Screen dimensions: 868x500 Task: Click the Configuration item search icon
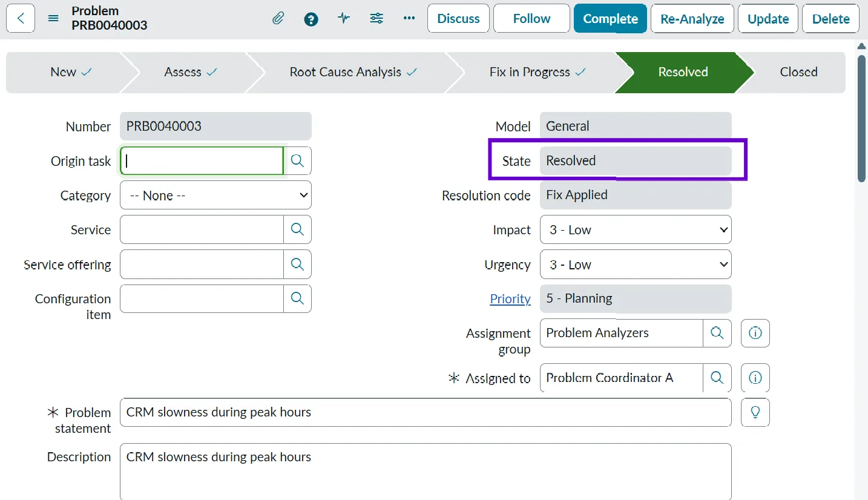click(297, 298)
